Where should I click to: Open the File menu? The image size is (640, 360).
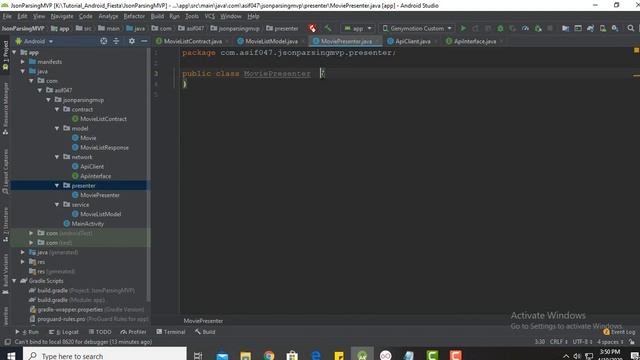[x=7, y=16]
